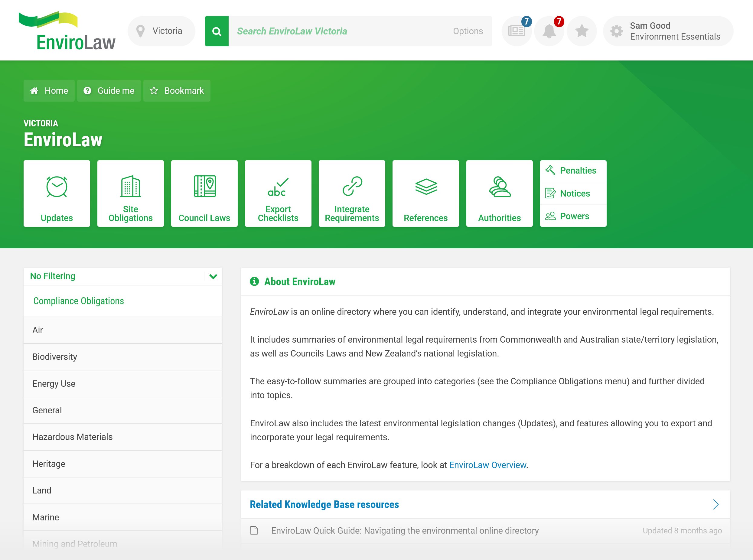Image resolution: width=753 pixels, height=560 pixels.
Task: Open the news feed icon with badge
Action: pyautogui.click(x=517, y=31)
